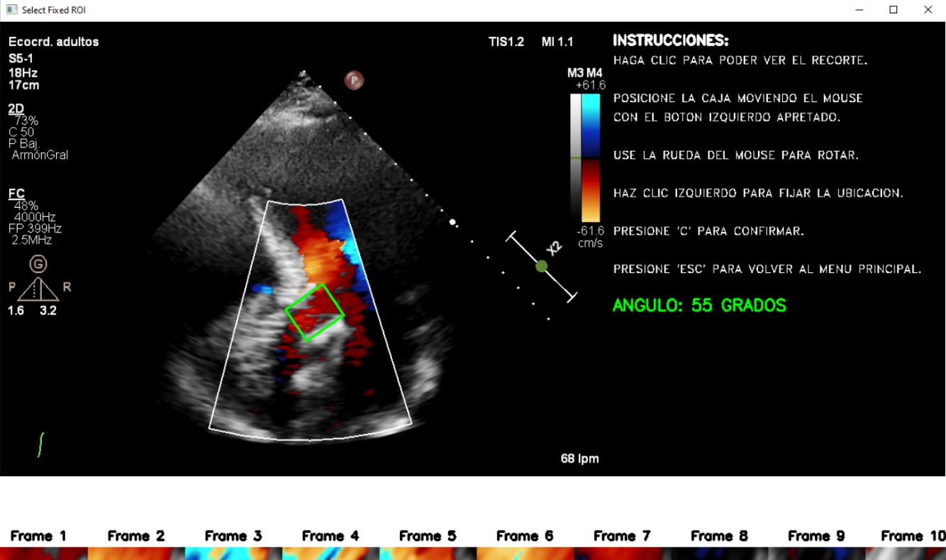The width and height of the screenshot is (946, 560).
Task: Minimize the Select Fixed ROI window
Action: (x=859, y=10)
